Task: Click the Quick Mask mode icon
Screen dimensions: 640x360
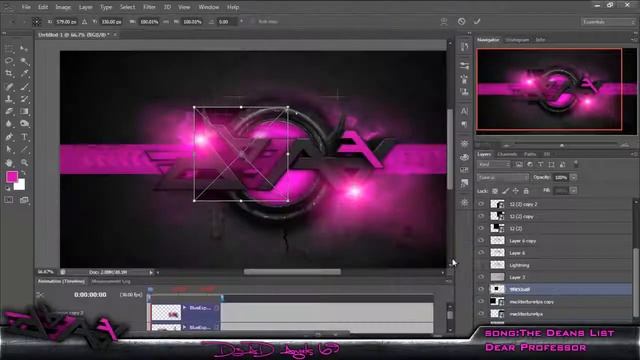Action: coord(9,200)
